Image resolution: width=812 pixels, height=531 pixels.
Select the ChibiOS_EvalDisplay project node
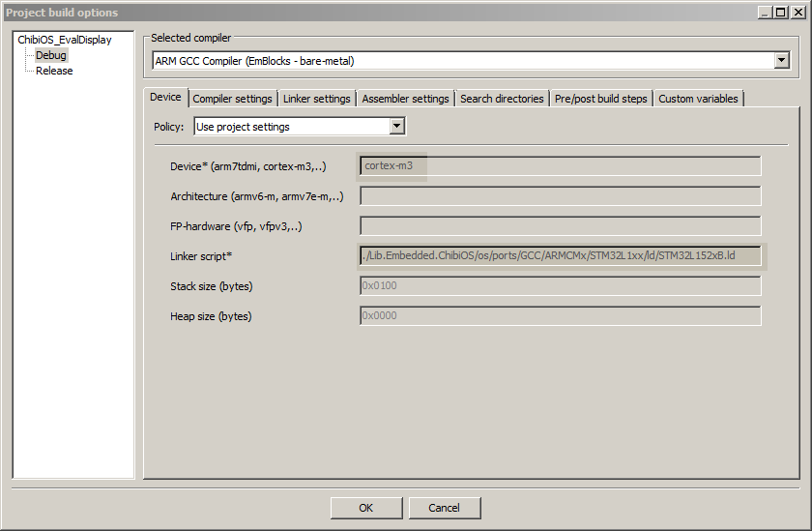pyautogui.click(x=64, y=40)
